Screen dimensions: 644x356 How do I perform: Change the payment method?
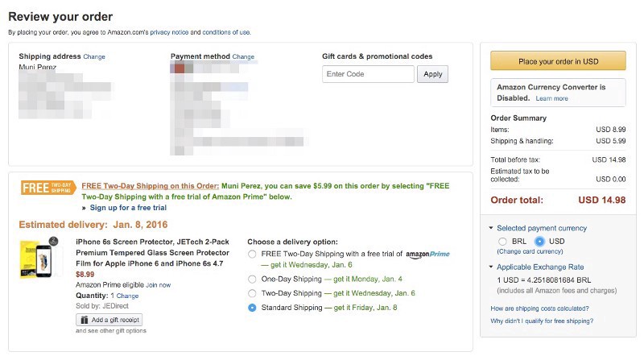pyautogui.click(x=243, y=57)
